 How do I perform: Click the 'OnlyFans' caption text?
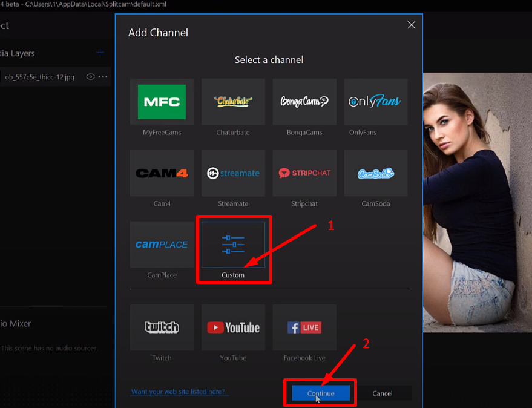[x=363, y=133]
